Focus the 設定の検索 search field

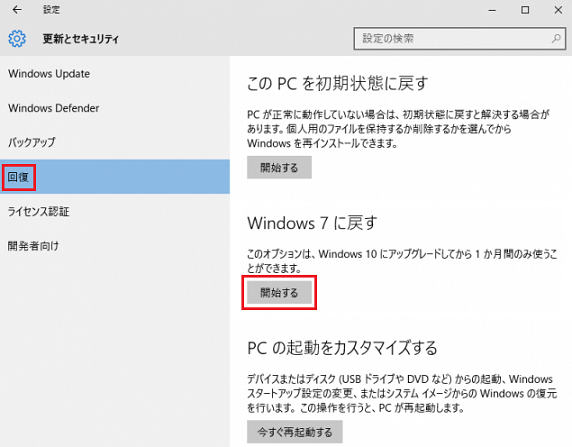click(460, 38)
